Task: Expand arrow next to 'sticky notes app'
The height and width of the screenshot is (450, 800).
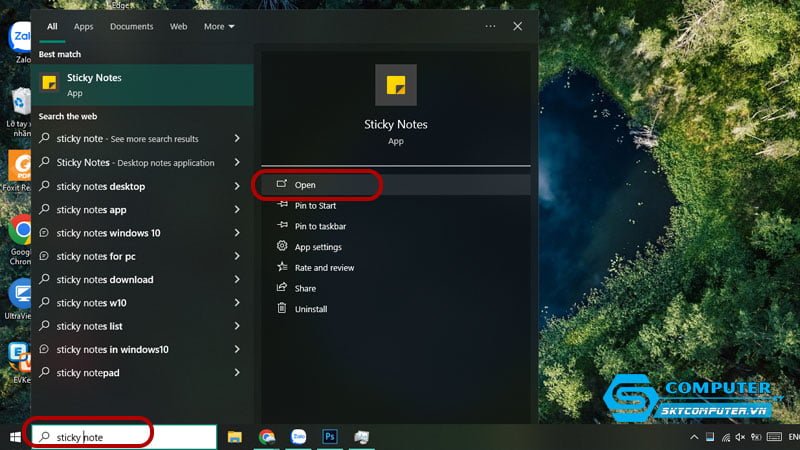Action: (x=237, y=209)
